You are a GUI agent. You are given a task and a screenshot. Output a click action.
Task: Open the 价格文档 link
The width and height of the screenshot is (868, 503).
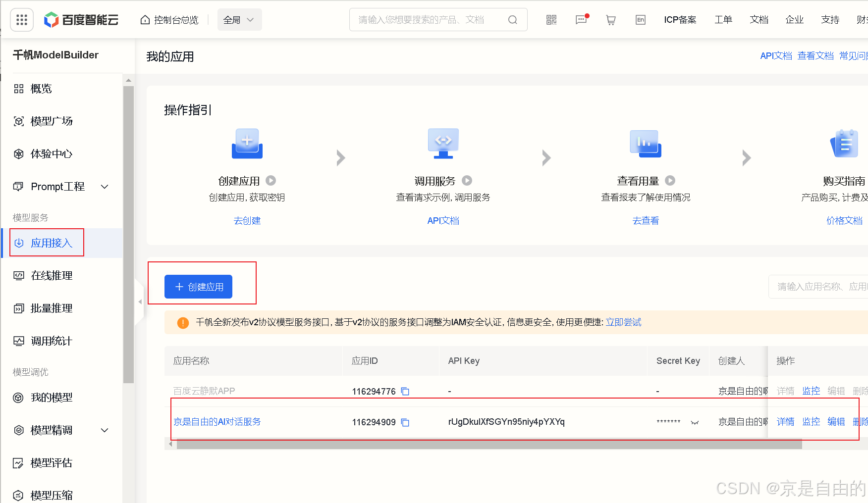(x=845, y=221)
